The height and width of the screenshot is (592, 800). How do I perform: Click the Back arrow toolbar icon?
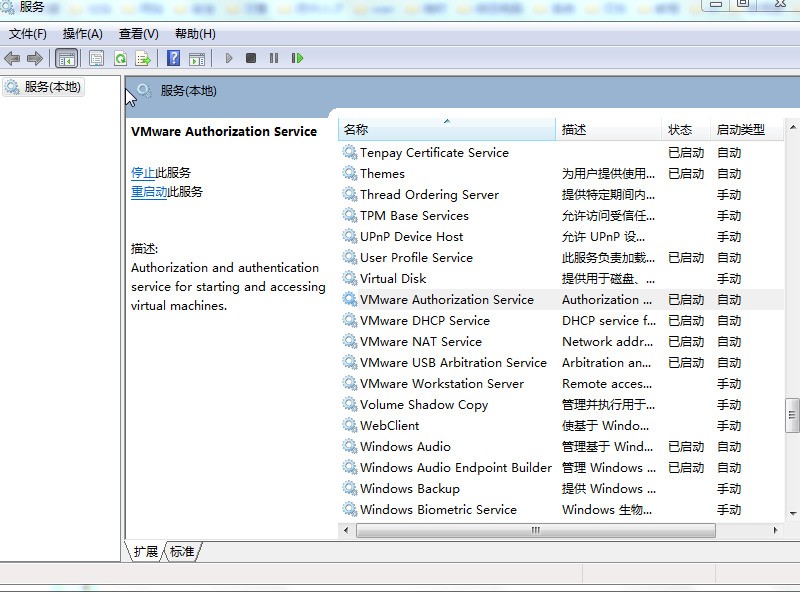click(12, 58)
